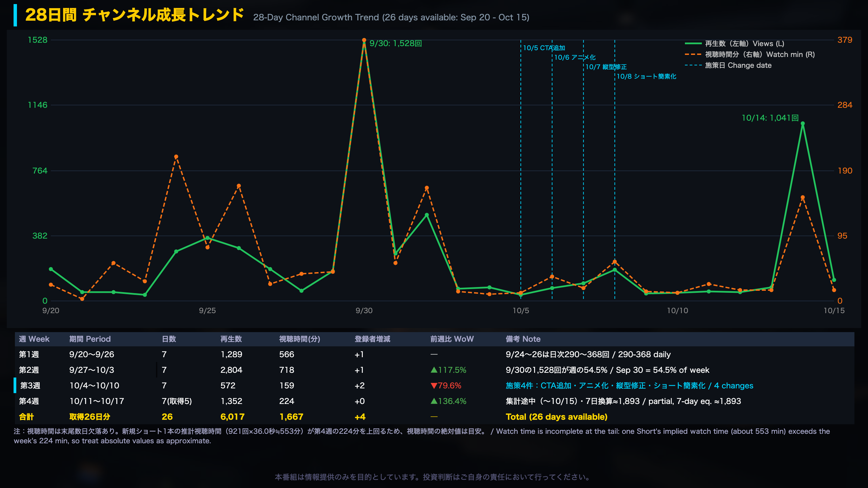Viewport: 868px width, 488px height.
Task: Click the 10/14: 1,041回 peak annotation
Action: [770, 118]
